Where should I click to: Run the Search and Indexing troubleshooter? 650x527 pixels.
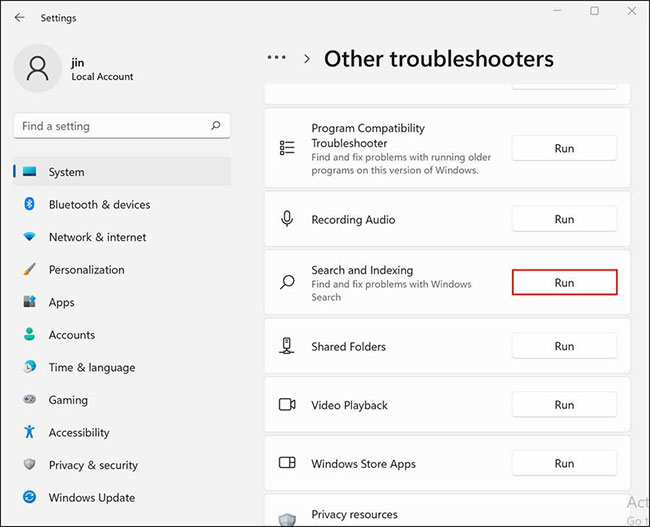[564, 282]
